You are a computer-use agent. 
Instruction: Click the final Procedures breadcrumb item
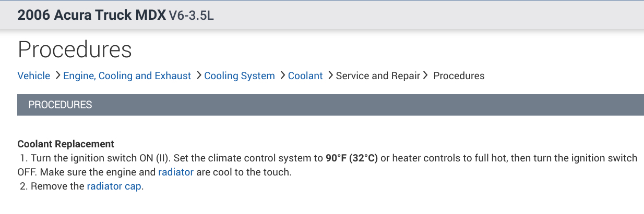coord(459,76)
